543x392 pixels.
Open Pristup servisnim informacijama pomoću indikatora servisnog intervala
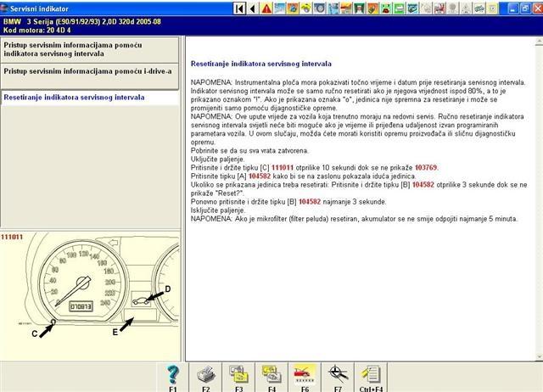tap(90, 49)
